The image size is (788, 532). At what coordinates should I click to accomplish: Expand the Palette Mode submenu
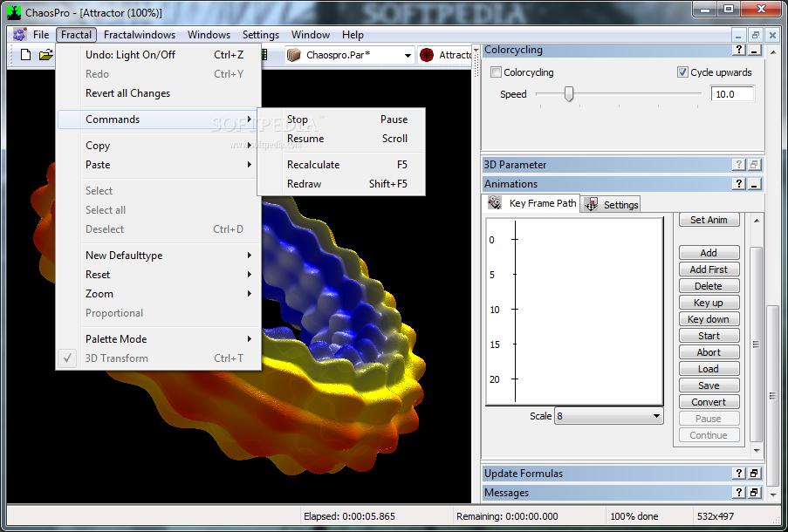[158, 339]
